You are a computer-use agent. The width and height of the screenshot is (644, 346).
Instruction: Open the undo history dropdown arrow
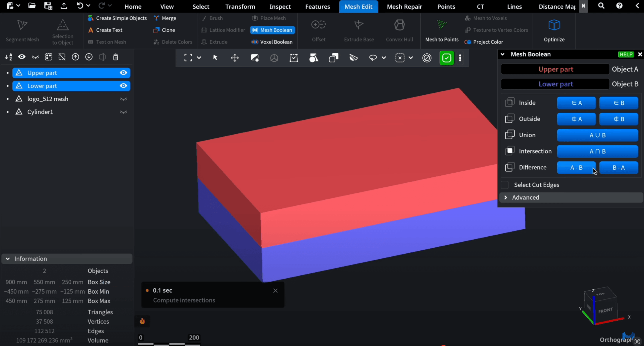click(x=88, y=6)
